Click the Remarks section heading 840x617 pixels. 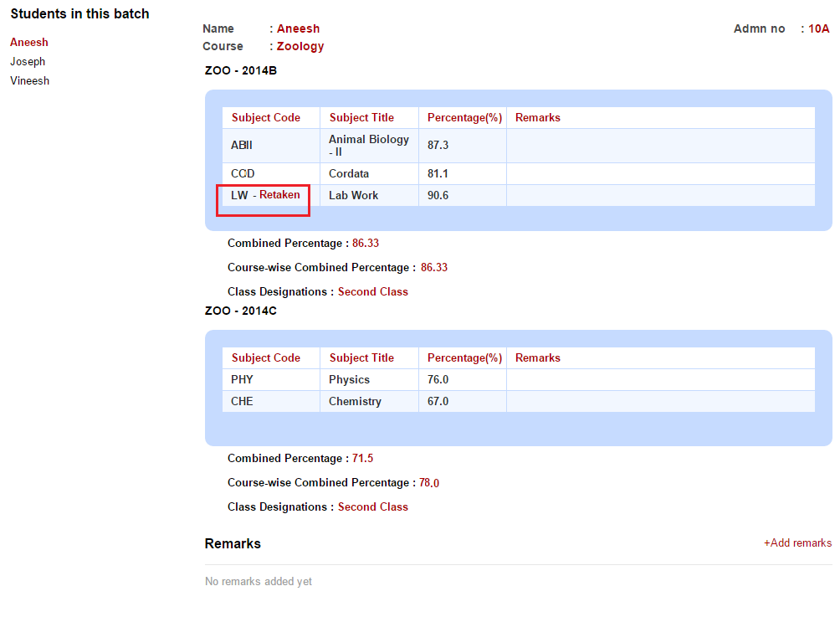[233, 543]
